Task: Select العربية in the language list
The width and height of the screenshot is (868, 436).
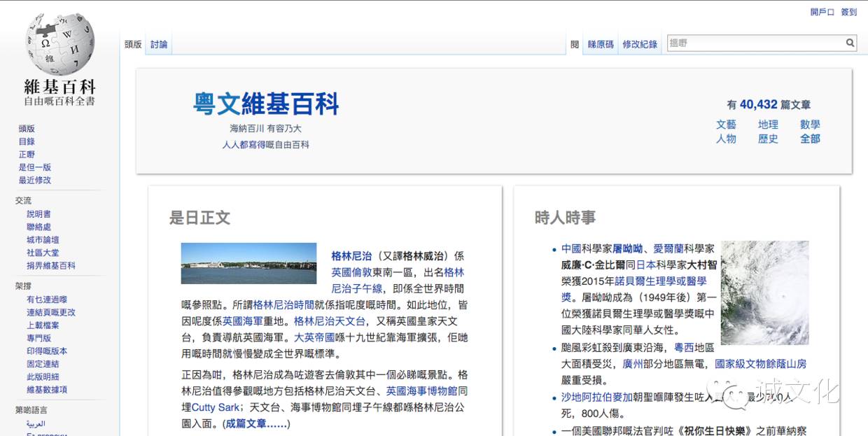Action: tap(36, 424)
